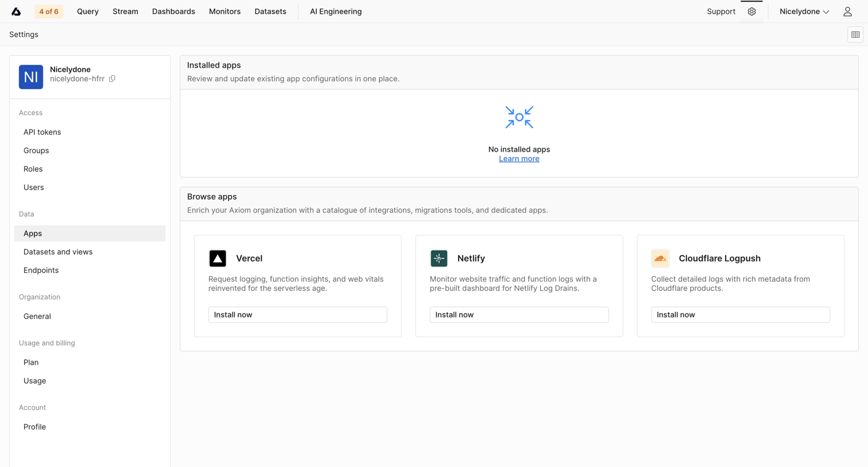Open the 4 of 6 onboarding badge
This screenshot has width=868, height=467.
click(x=49, y=11)
